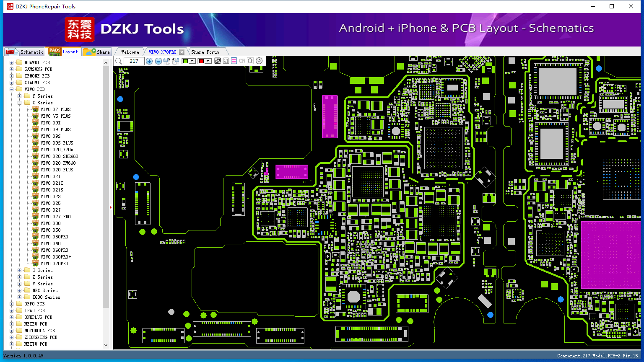Select the ZHONGXING PCB folder
This screenshot has width=644, height=362.
[41, 337]
